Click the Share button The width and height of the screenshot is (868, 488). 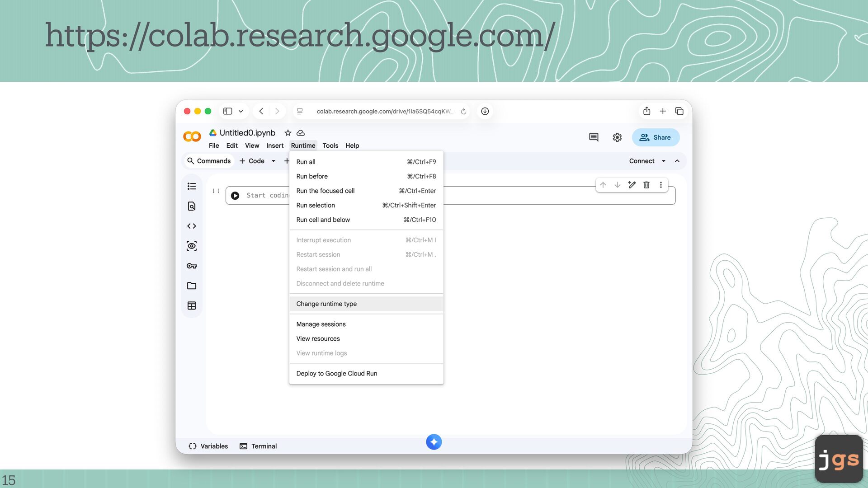(x=656, y=137)
